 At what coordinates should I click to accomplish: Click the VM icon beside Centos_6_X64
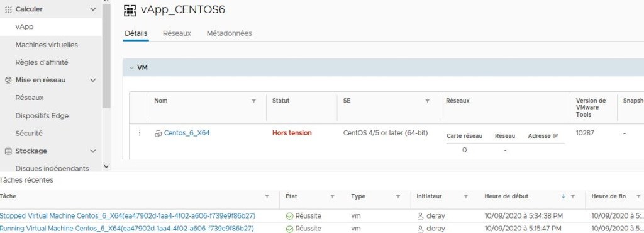coord(158,134)
